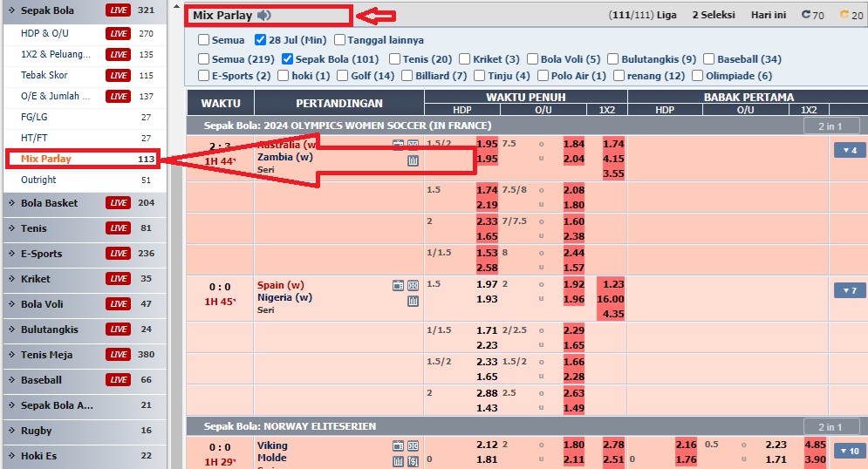Open match tracker field icon beside Viking
Viewport: 868px width, 469px height.
(413, 445)
